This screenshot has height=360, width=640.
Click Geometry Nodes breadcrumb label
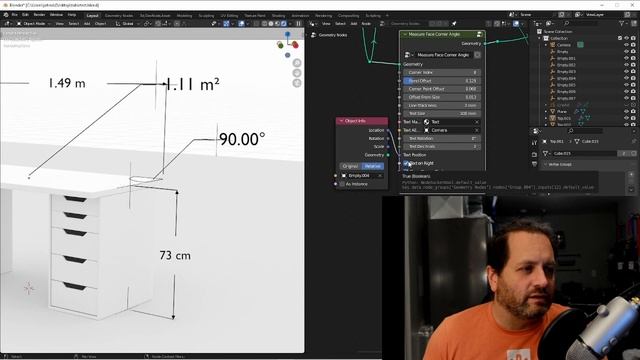tap(333, 35)
